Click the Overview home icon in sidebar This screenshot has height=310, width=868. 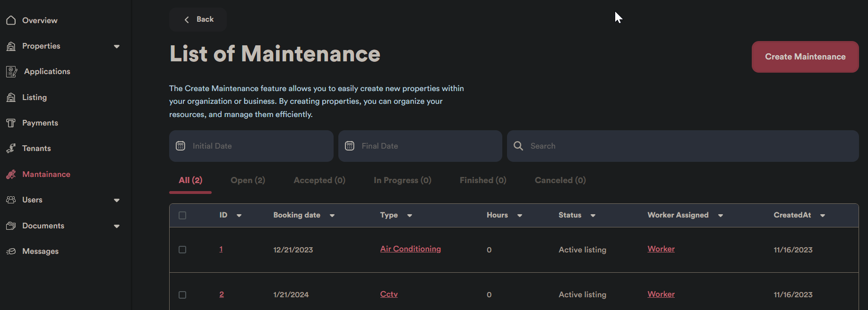pos(11,20)
